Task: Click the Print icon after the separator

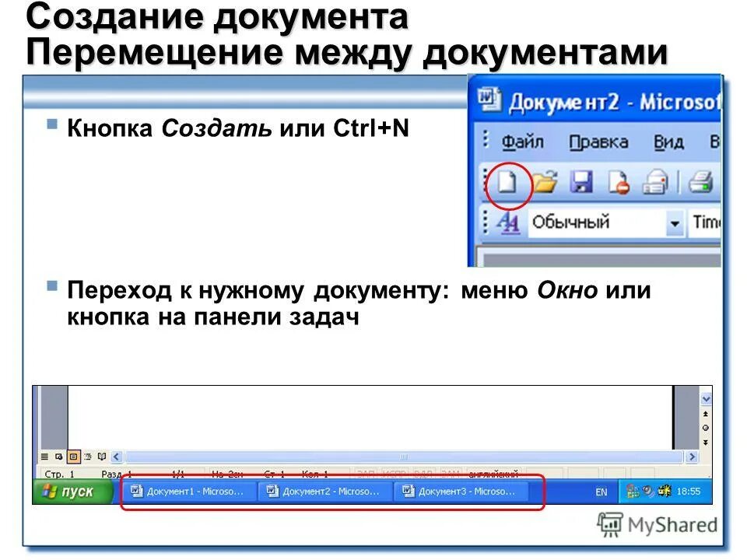Action: 701,182
